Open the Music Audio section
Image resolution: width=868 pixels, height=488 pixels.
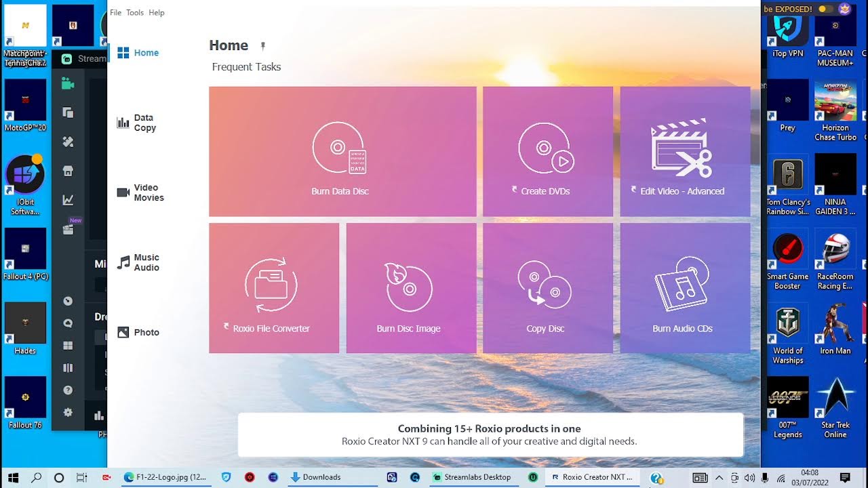pos(138,262)
